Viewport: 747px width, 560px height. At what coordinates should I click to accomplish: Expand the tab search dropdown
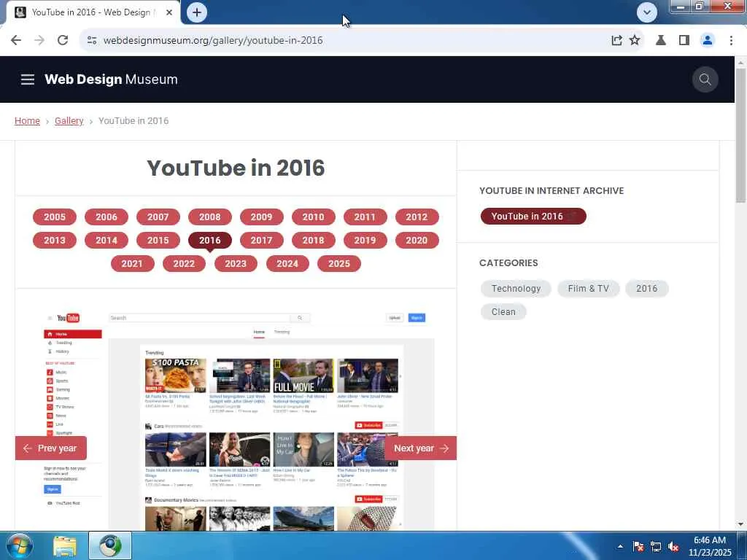[647, 12]
